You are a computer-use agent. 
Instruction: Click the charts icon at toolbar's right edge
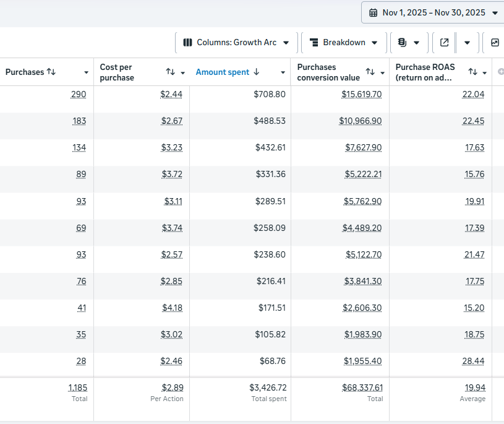click(495, 43)
